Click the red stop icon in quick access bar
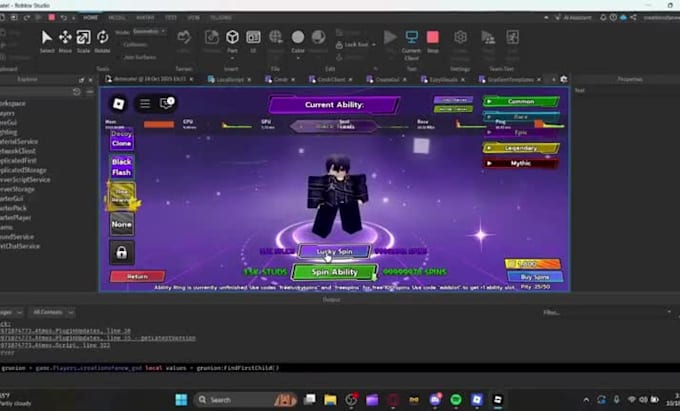Viewport: 680px width, 411px height. 52,17
